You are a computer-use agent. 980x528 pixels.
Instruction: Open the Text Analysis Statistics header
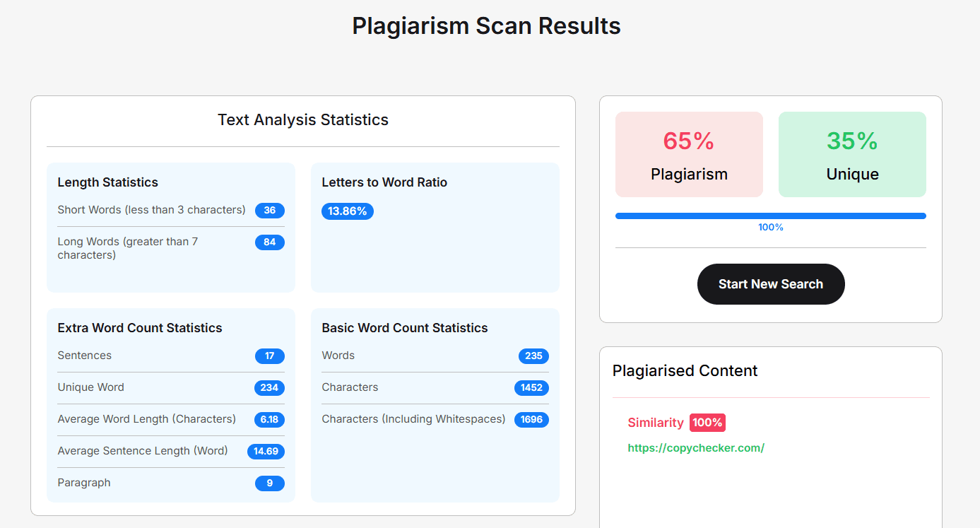click(x=302, y=119)
